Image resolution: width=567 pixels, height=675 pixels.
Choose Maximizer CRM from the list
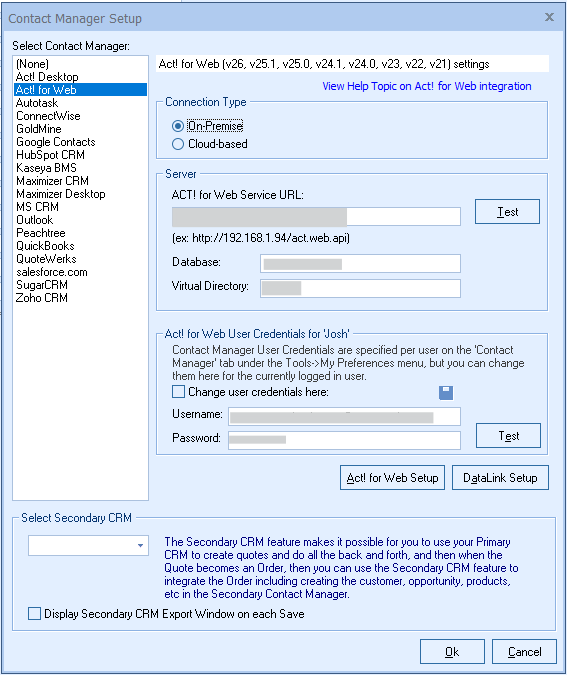pos(81,181)
